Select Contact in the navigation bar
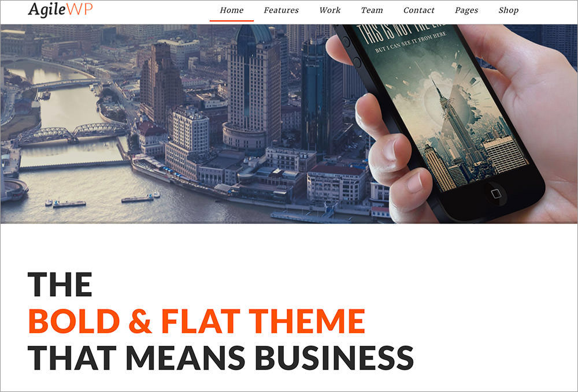578x392 pixels. [x=418, y=10]
